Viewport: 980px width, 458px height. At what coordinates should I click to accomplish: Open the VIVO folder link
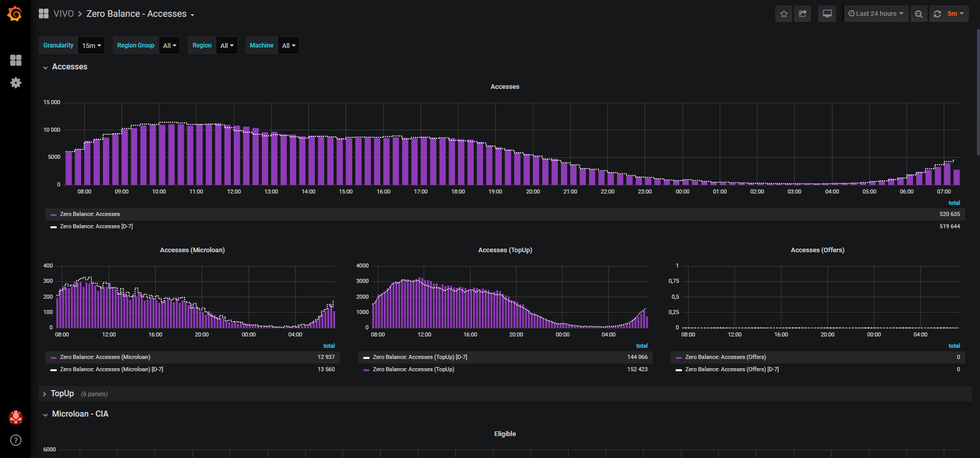pyautogui.click(x=63, y=14)
